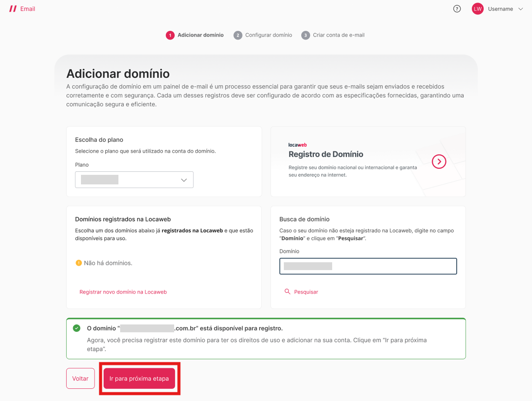Click the Registro de Domínio arrow icon
Viewport: 532px width, 401px height.
pos(439,162)
